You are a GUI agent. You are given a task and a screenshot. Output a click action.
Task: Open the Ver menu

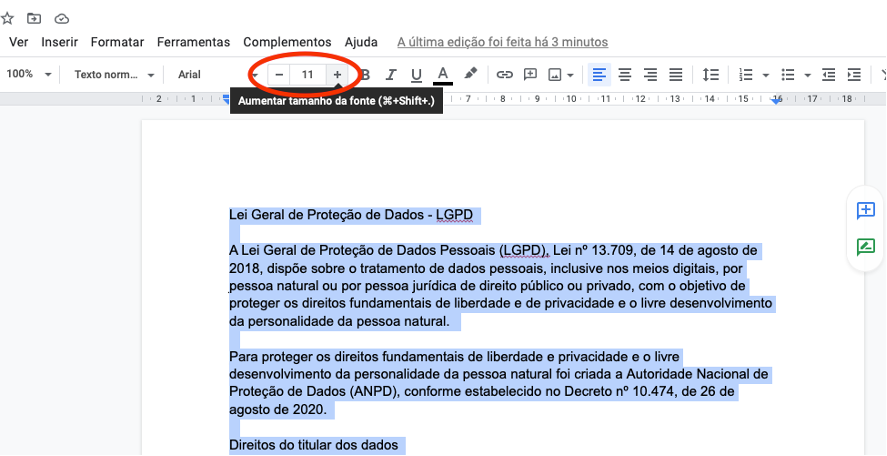(x=19, y=42)
